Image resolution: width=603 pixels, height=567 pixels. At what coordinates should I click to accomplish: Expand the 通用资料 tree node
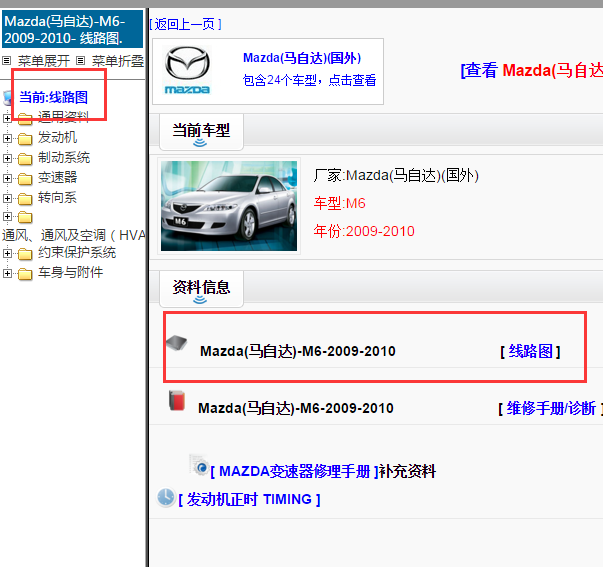tap(7, 118)
